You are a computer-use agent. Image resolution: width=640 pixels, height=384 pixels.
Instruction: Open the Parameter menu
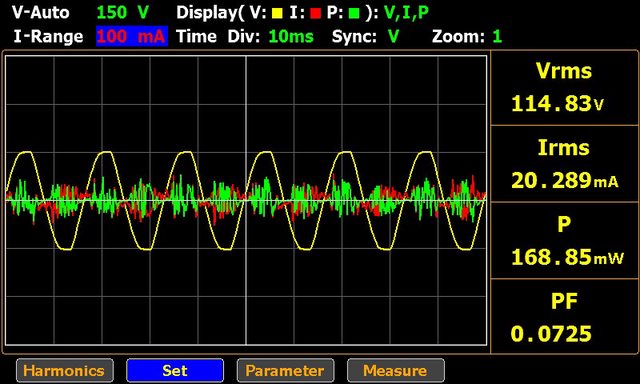pos(285,371)
